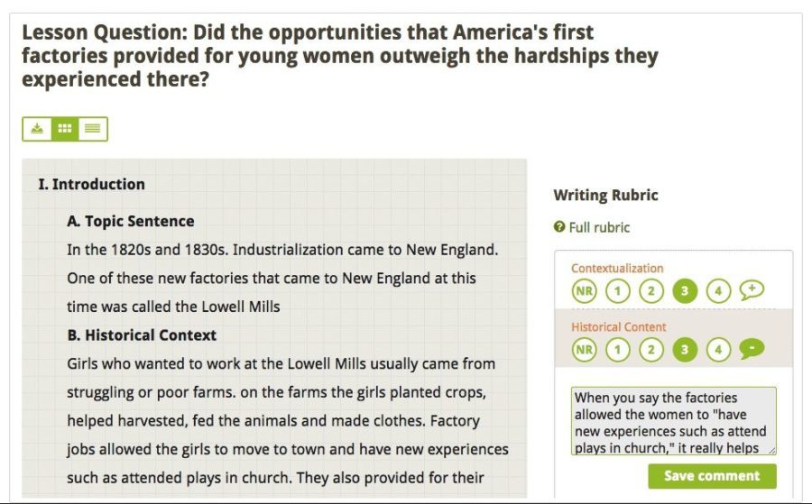Open the Full rubric link
The image size is (812, 504).
[x=599, y=227]
